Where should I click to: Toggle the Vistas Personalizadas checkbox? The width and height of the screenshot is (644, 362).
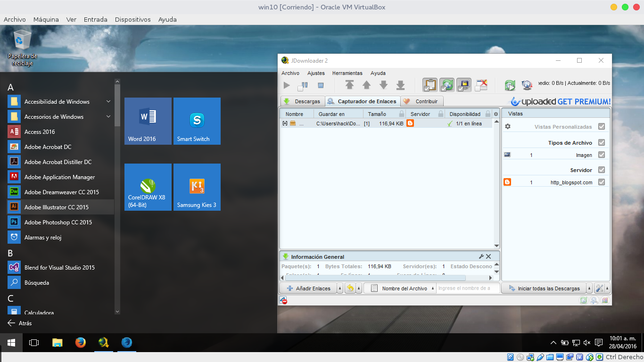point(601,127)
